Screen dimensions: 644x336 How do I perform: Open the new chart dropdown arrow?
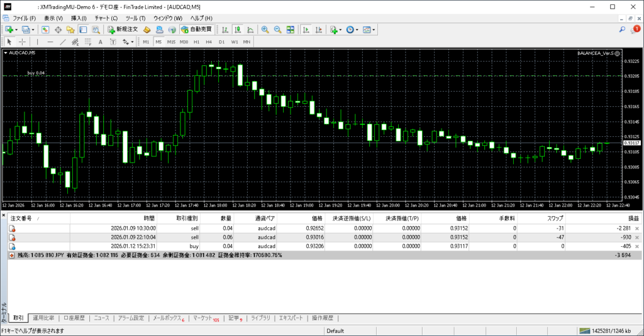(16, 30)
